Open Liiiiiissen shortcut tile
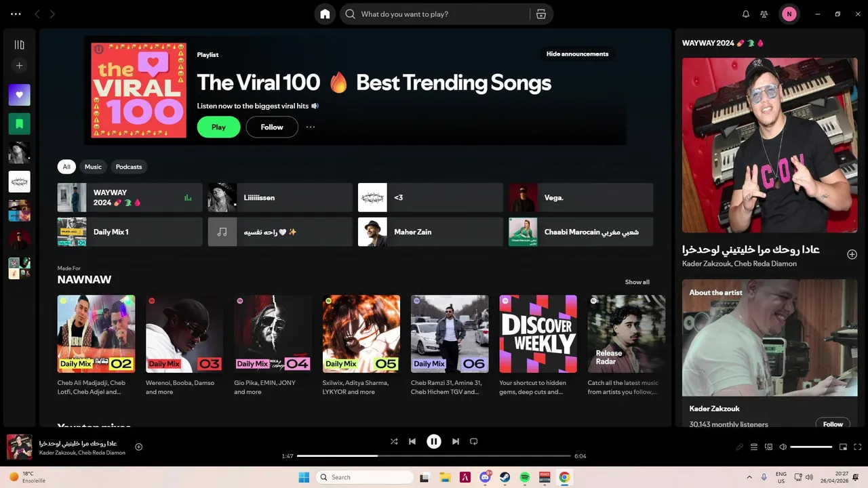This screenshot has width=868, height=488. [280, 197]
